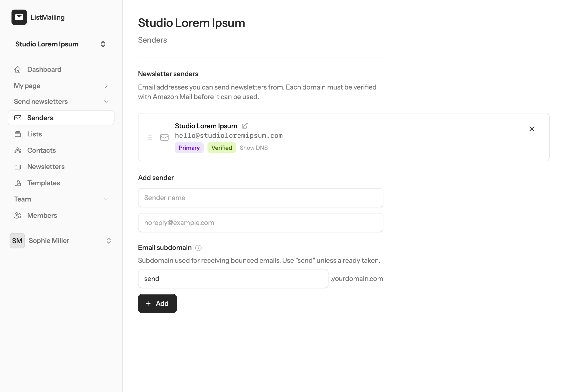Click the Dashboard house icon
Screen dimensions: 565x392
tap(18, 69)
